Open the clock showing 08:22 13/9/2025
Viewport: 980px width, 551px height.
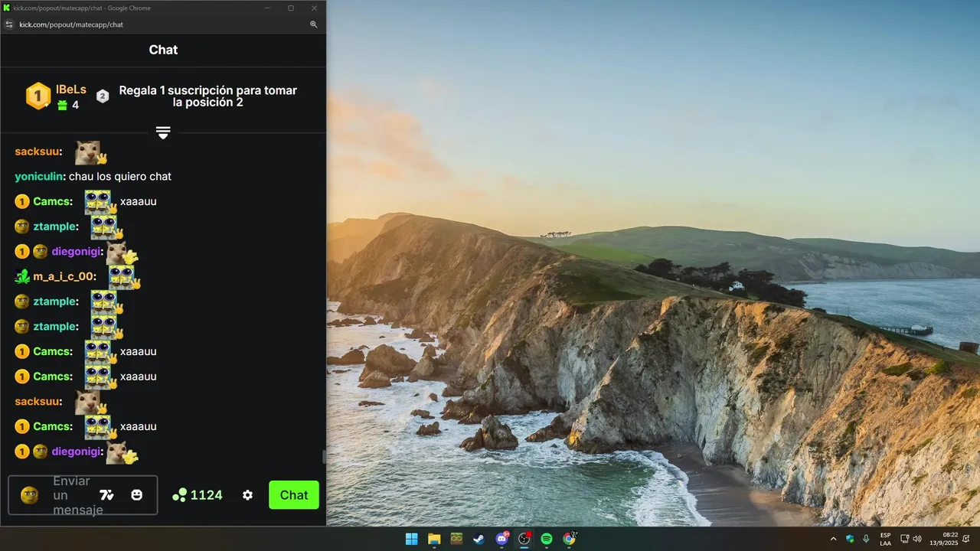point(942,539)
